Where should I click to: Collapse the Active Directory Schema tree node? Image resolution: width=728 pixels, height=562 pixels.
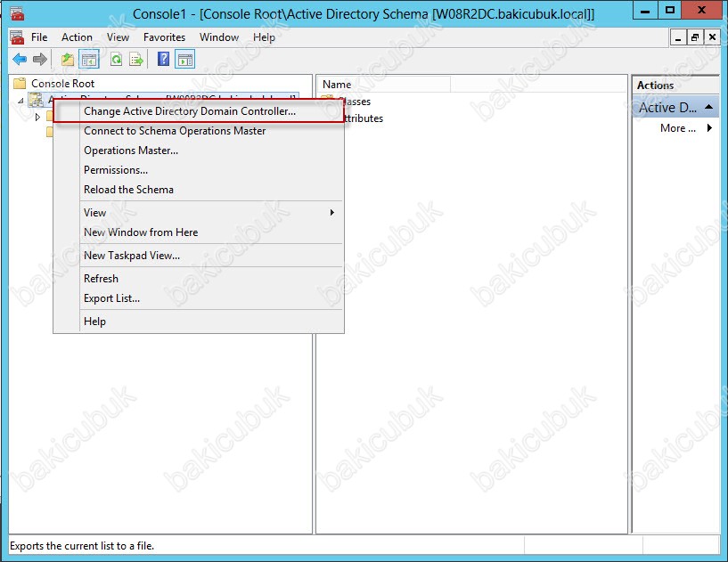[x=20, y=101]
